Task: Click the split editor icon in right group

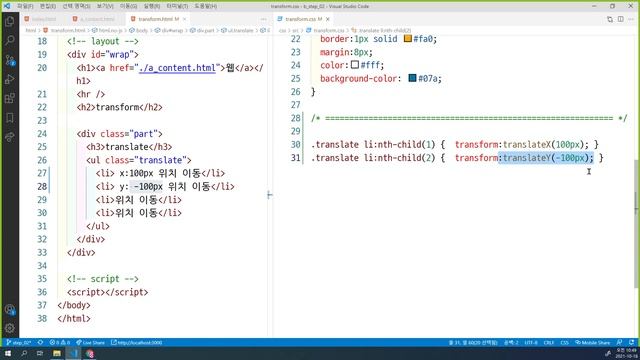Action: pos(620,19)
